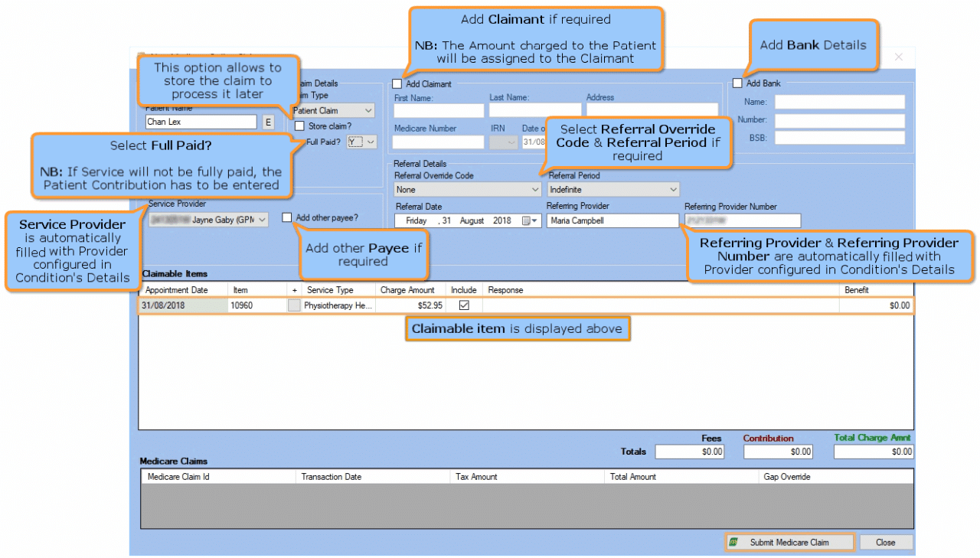Select the 31/08/2018 appointment date cell
Image resolution: width=980 pixels, height=558 pixels.
coord(183,305)
